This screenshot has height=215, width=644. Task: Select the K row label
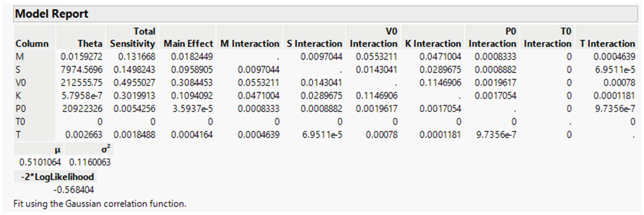click(x=18, y=96)
